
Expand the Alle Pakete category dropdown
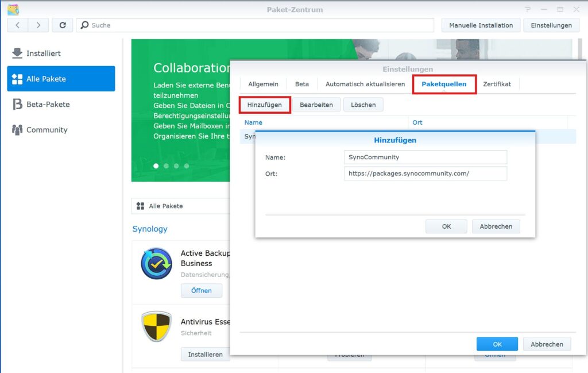click(x=181, y=206)
